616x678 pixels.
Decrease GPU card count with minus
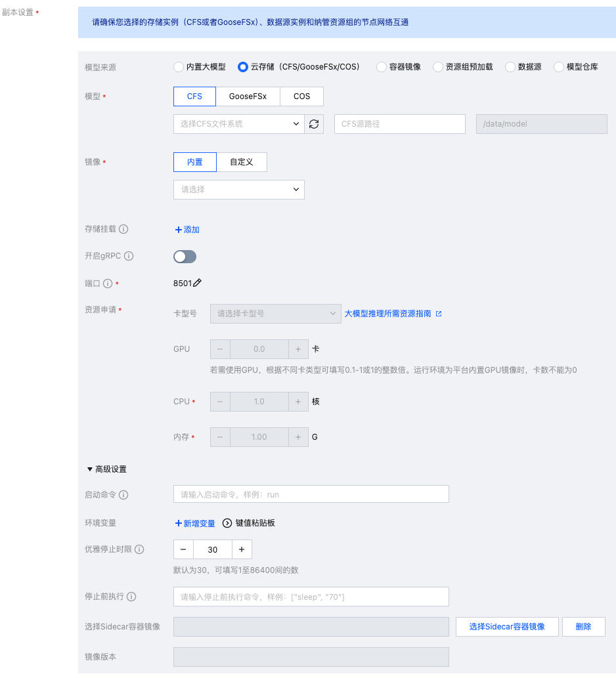point(220,349)
